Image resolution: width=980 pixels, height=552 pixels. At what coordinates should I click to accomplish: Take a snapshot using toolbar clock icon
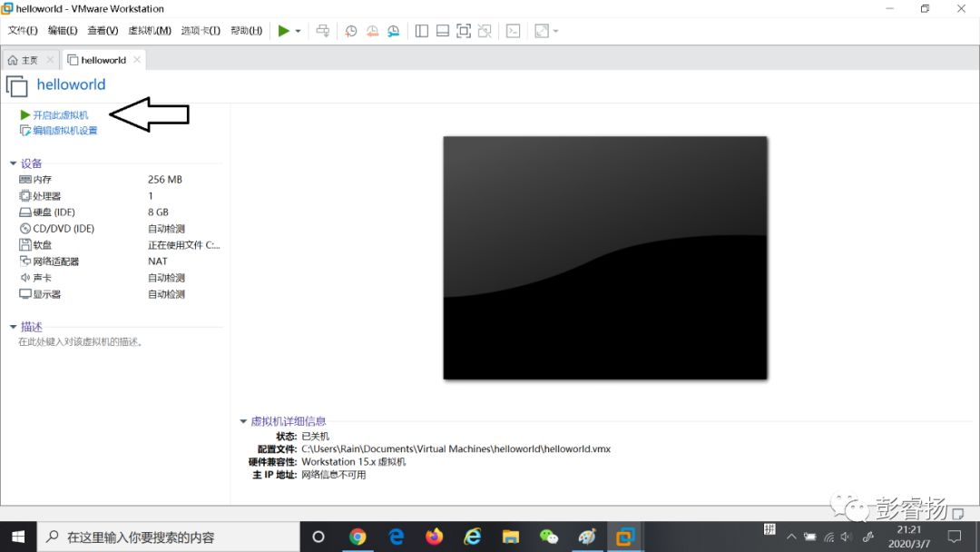coord(350,31)
